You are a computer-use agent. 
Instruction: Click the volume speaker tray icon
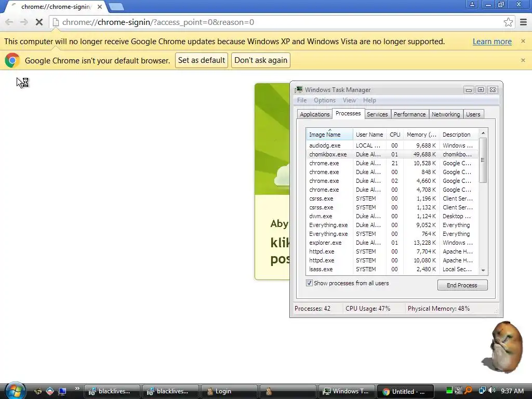(x=492, y=391)
